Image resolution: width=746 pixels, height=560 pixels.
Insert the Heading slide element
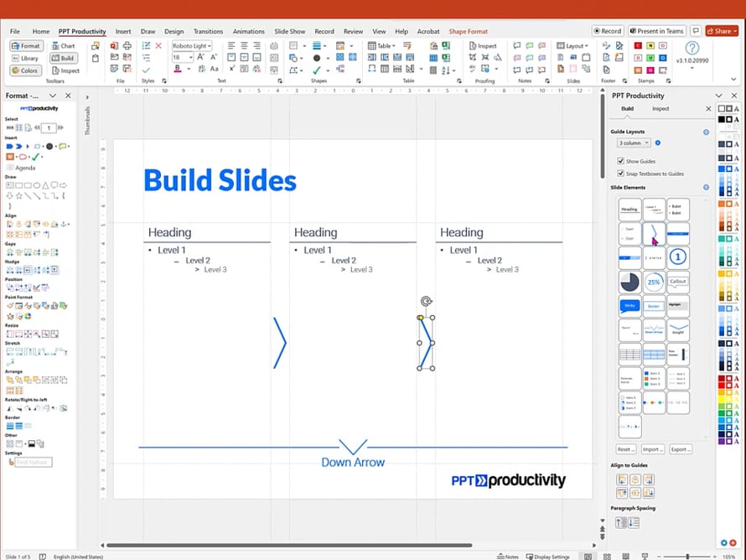629,210
